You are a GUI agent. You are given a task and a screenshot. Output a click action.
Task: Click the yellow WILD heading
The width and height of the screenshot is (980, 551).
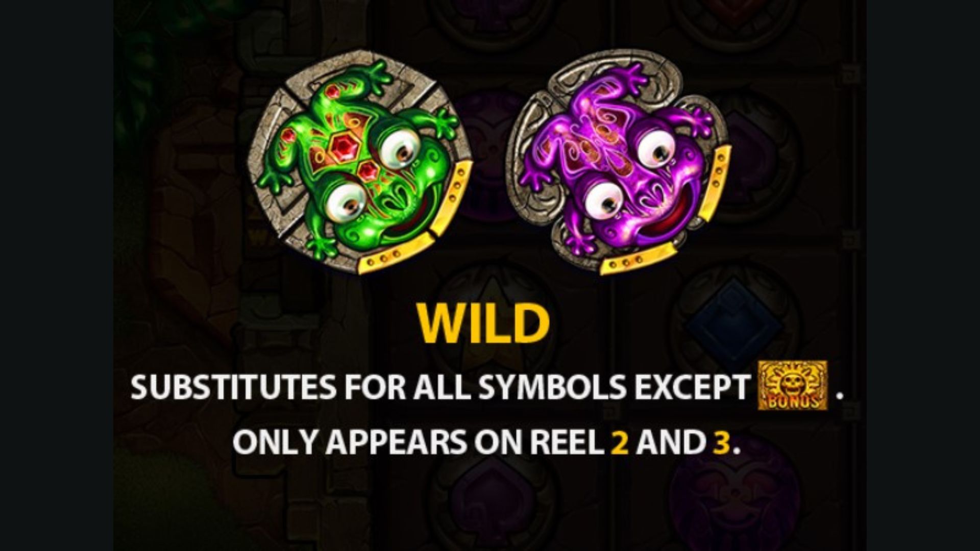(483, 325)
